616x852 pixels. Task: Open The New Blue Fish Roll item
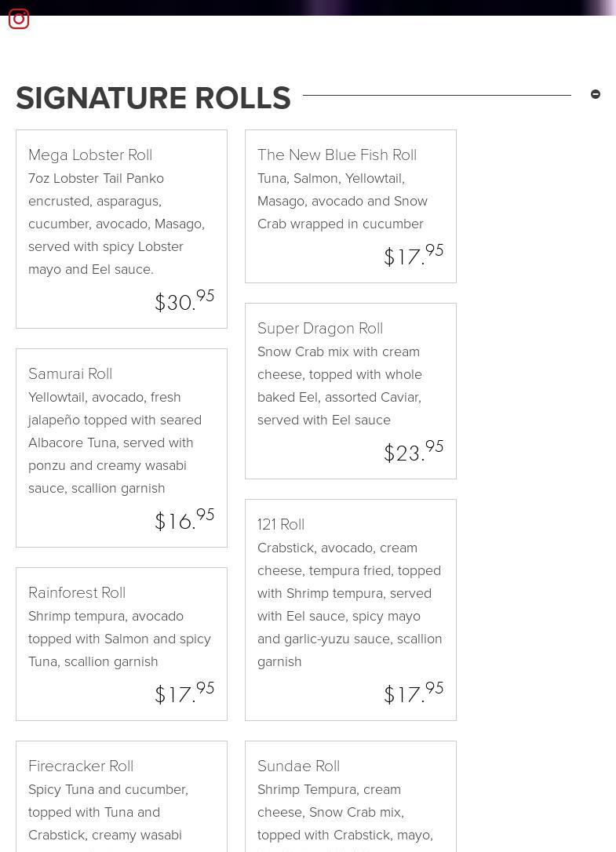point(337,155)
